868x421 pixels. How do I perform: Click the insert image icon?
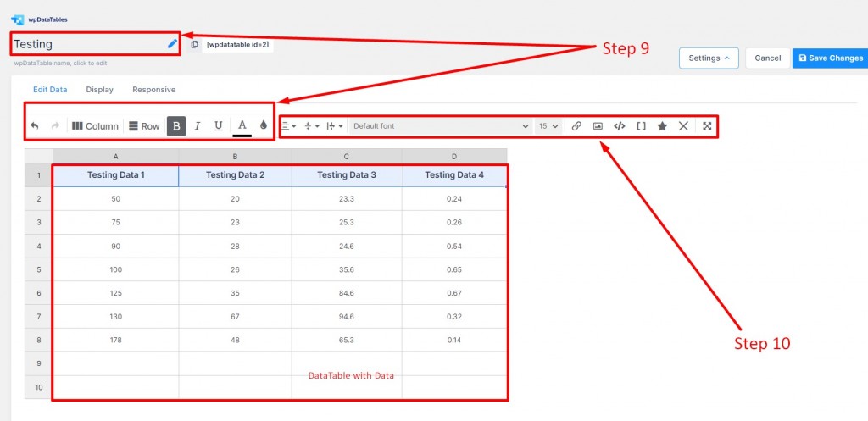[598, 126]
